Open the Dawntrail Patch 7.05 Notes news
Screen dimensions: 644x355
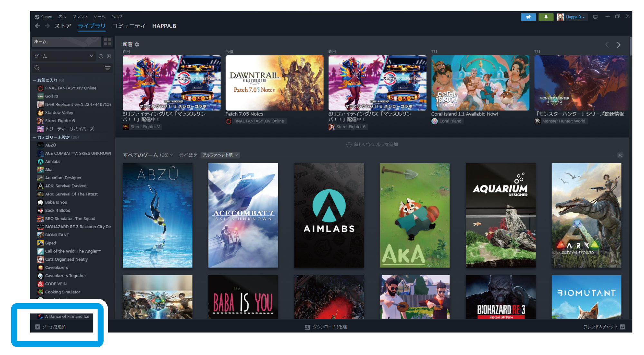[274, 83]
